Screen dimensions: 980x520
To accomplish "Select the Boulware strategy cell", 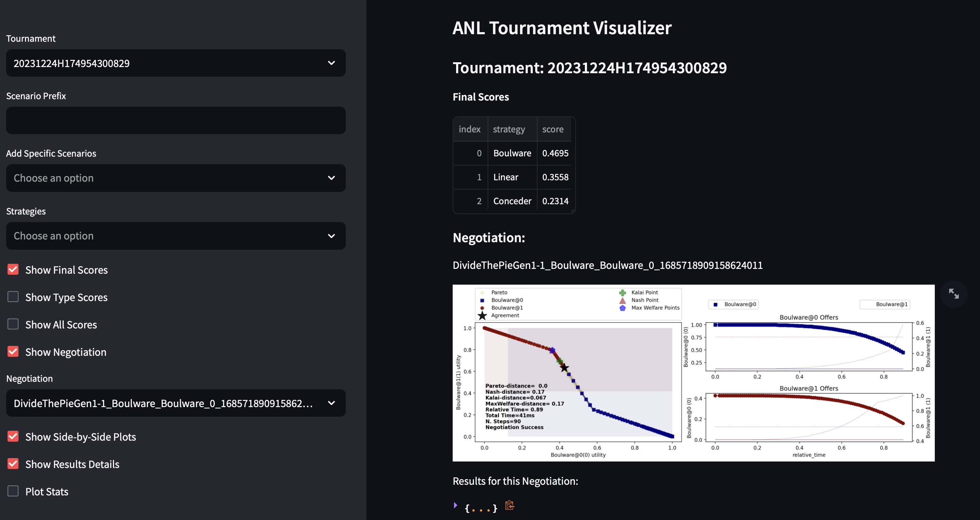I will click(512, 153).
